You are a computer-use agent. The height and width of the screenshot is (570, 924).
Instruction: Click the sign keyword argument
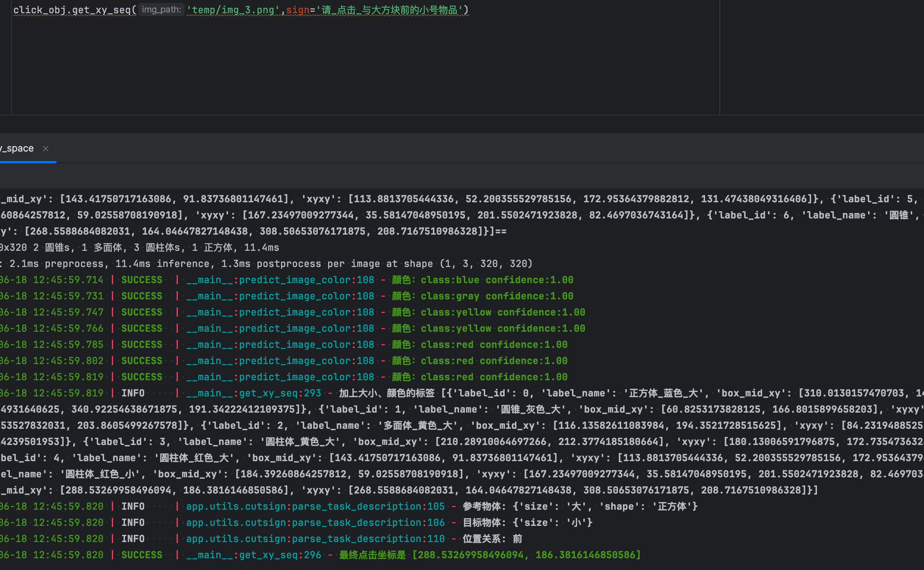tap(298, 10)
